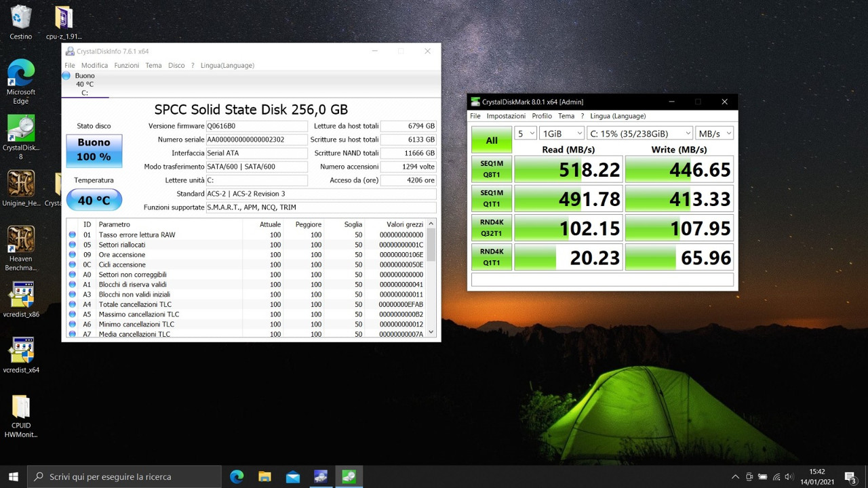The height and width of the screenshot is (488, 868).
Task: Click scroll down arrow in SMART list
Action: [431, 332]
